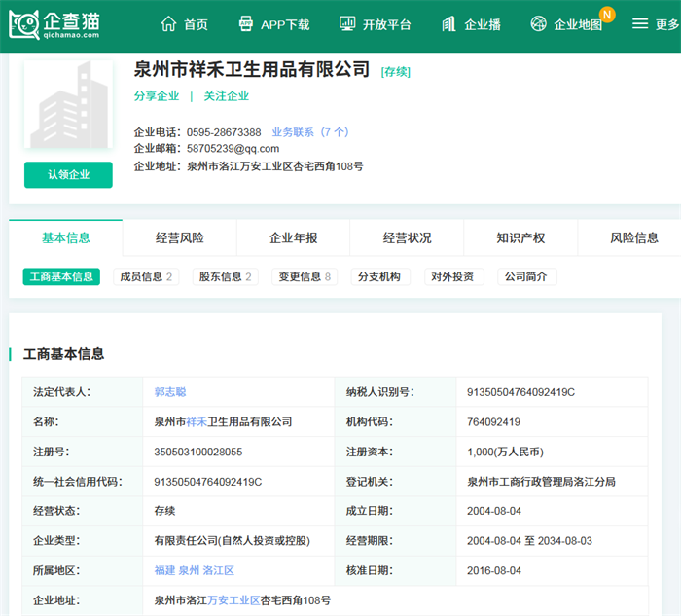Open the 知识产权 tab
This screenshot has width=681, height=616.
(520, 237)
